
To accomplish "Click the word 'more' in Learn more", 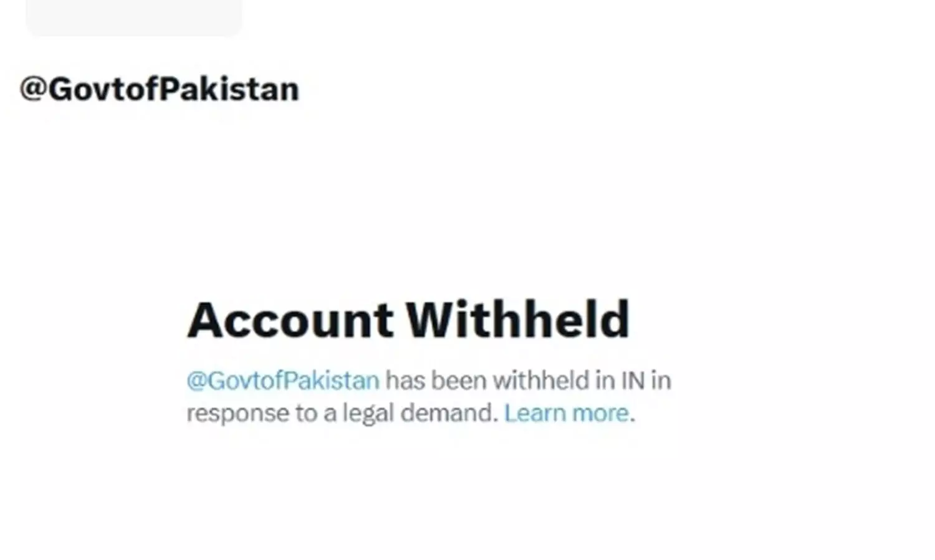I will (600, 414).
